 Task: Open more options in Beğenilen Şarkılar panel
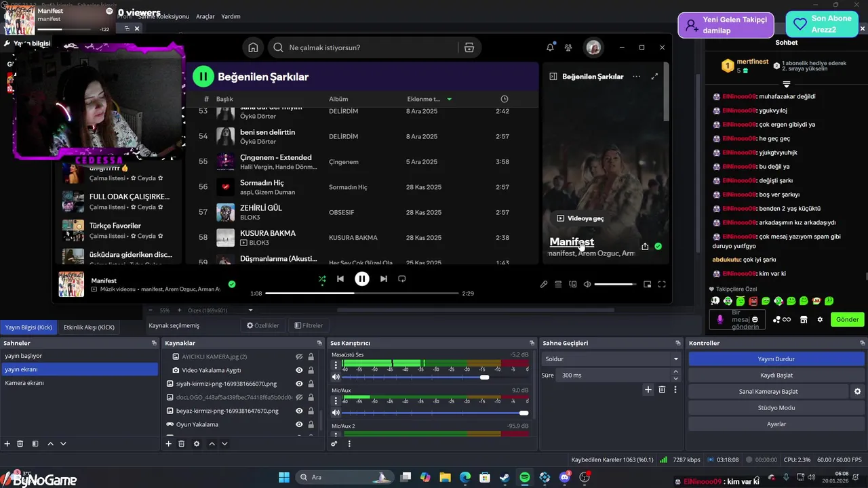[x=636, y=77]
